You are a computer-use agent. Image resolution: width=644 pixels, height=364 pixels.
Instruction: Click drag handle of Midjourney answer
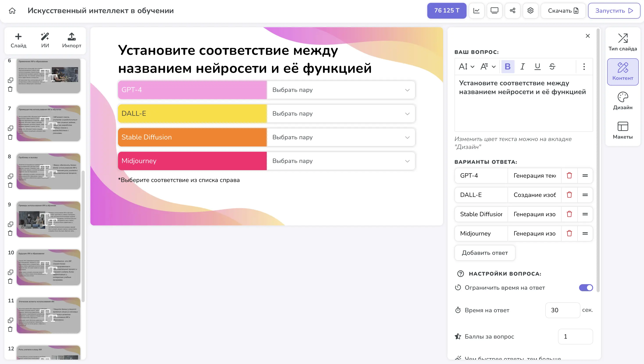coord(585,233)
